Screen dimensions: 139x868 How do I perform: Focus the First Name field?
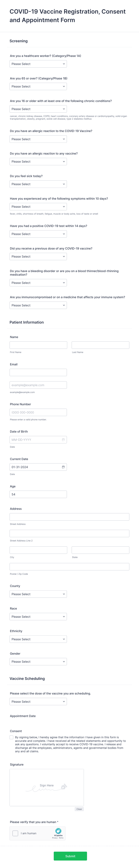(x=38, y=345)
